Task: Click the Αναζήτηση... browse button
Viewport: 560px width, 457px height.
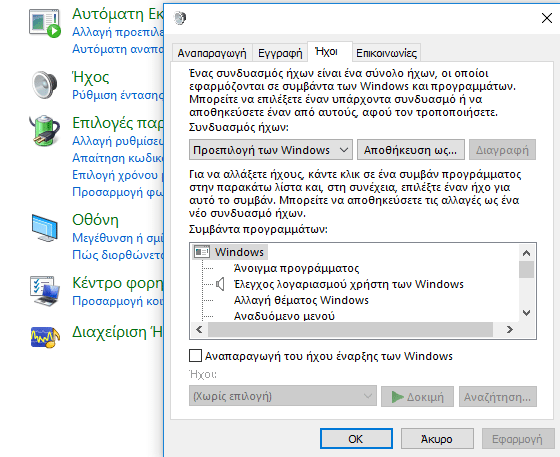Action: [498, 396]
